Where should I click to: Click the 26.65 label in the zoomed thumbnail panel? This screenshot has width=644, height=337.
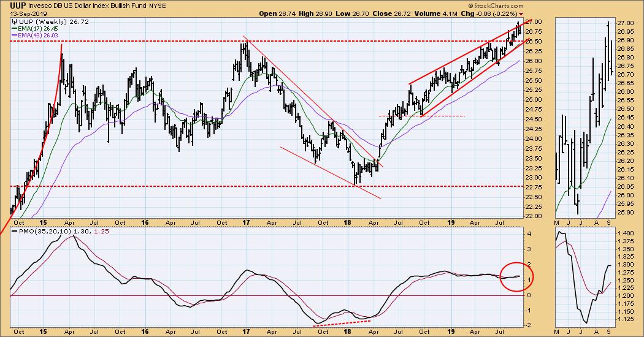625,83
